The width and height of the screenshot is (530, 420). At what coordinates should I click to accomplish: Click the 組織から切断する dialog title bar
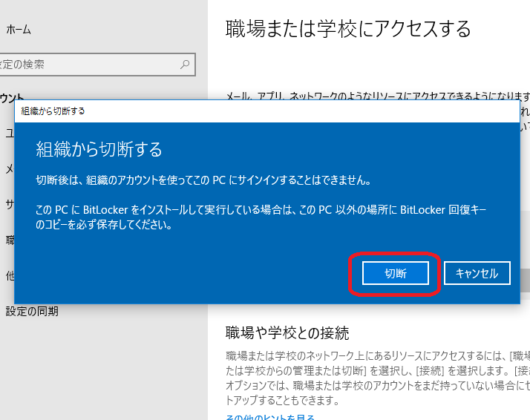[267, 111]
